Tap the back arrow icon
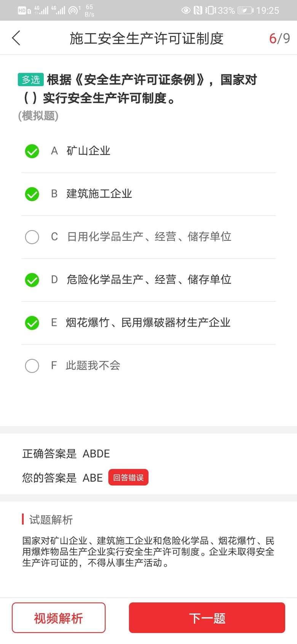The width and height of the screenshot is (297, 644). tap(16, 38)
